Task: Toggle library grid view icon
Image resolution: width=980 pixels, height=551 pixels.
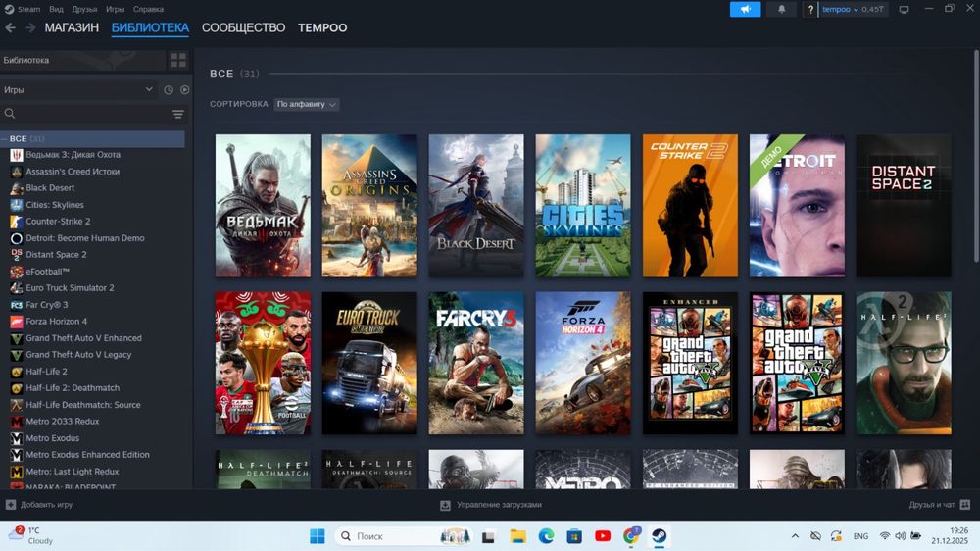Action: 178,60
